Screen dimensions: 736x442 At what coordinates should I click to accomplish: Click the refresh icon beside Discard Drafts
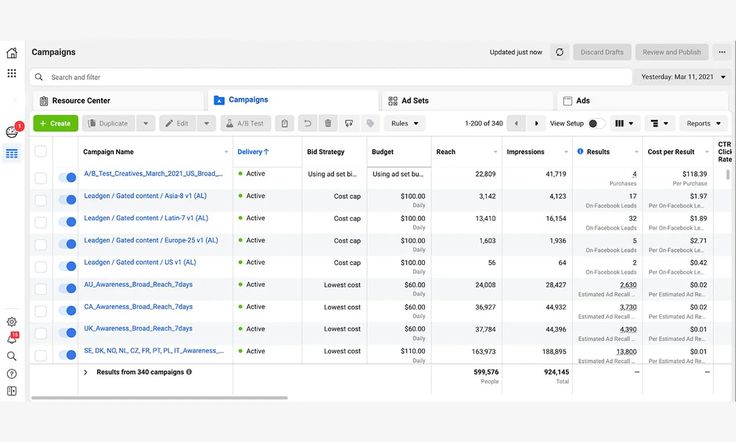click(x=559, y=52)
